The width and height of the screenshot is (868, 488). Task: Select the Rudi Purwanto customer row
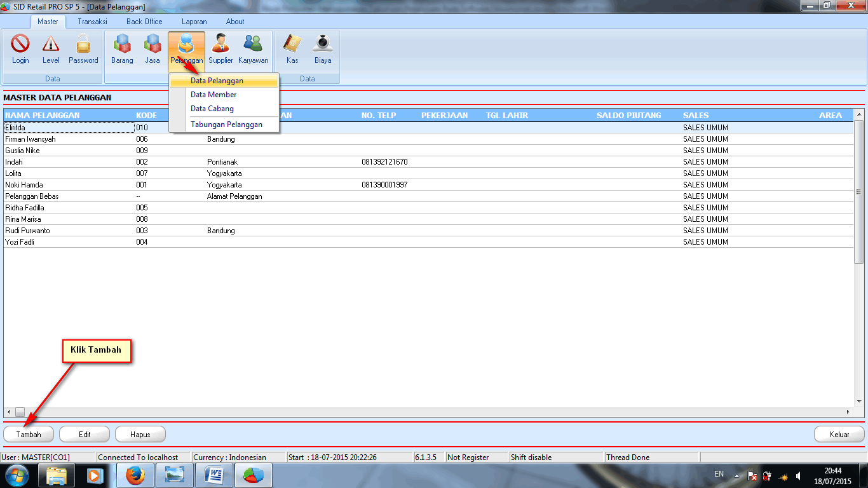point(429,231)
